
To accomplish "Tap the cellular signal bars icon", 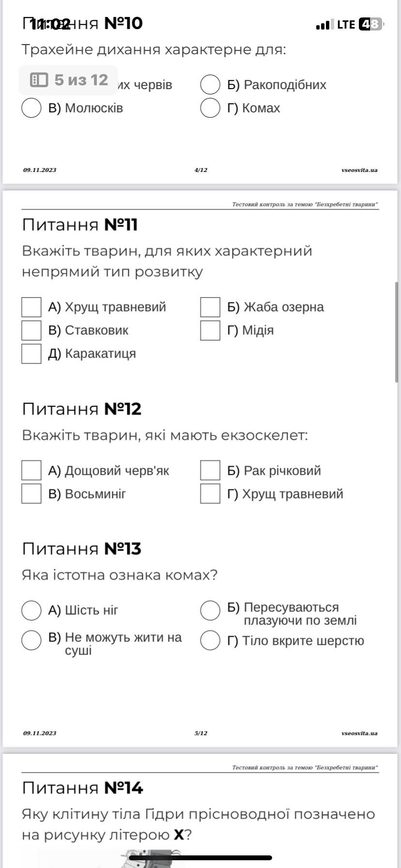I will click(x=324, y=25).
